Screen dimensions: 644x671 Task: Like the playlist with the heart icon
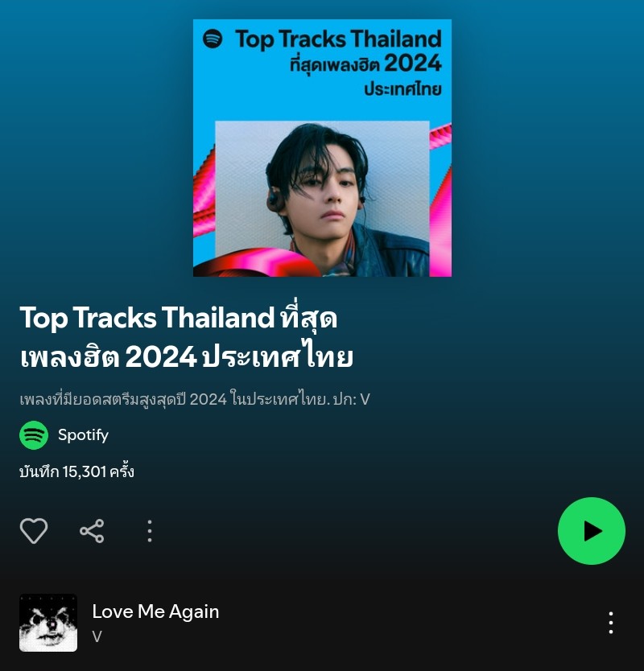point(34,531)
